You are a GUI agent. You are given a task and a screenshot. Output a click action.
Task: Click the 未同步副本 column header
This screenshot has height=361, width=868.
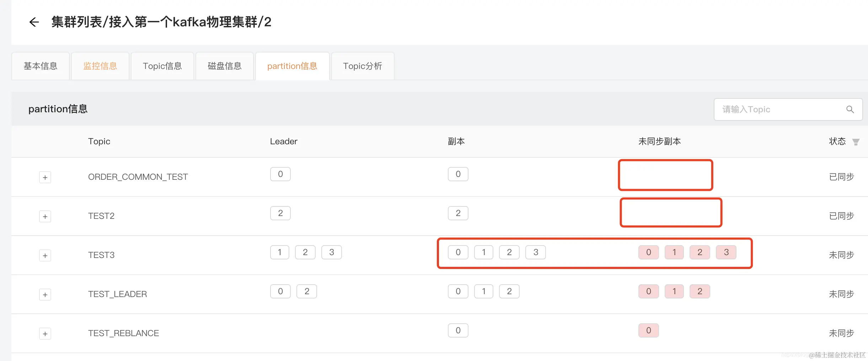(660, 141)
